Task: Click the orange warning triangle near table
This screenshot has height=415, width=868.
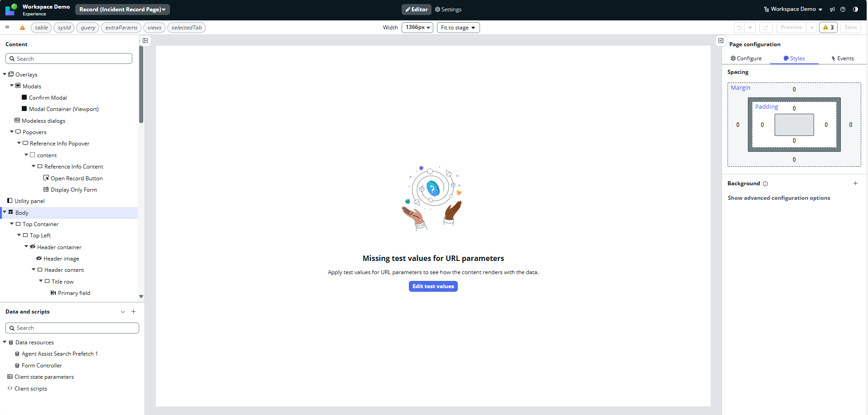Action: tap(22, 28)
